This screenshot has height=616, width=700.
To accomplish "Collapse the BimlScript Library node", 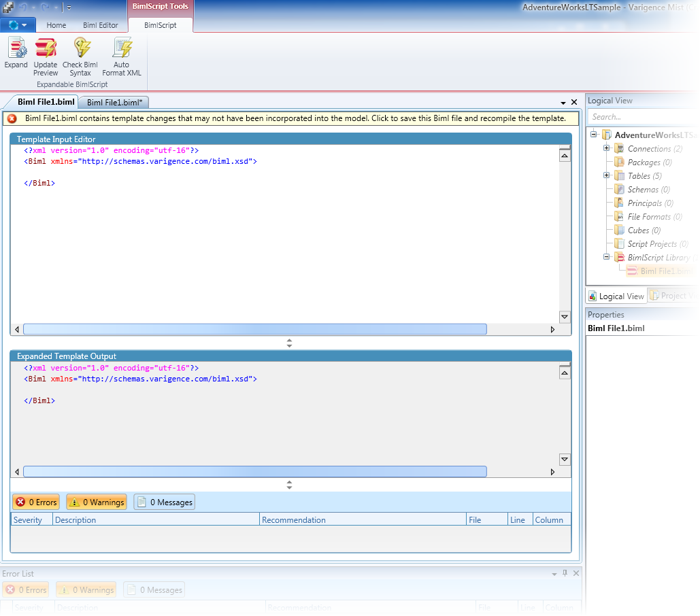I will point(606,257).
